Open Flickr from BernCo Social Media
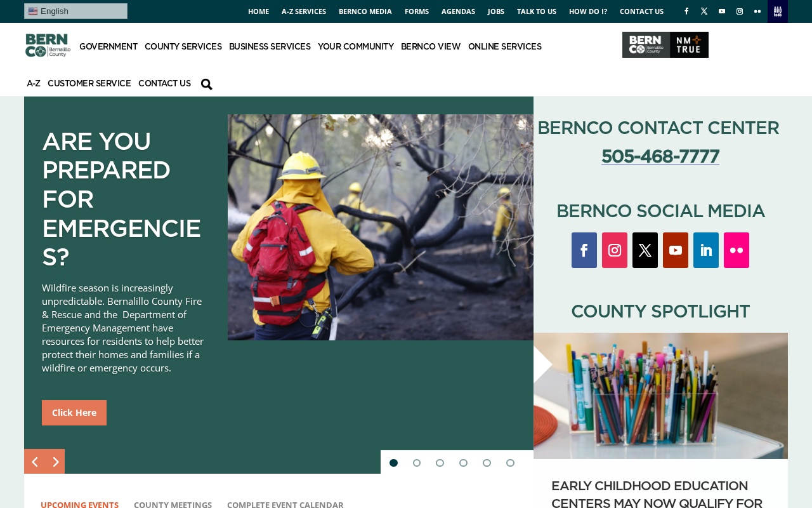Image resolution: width=812 pixels, height=508 pixels. point(737,250)
